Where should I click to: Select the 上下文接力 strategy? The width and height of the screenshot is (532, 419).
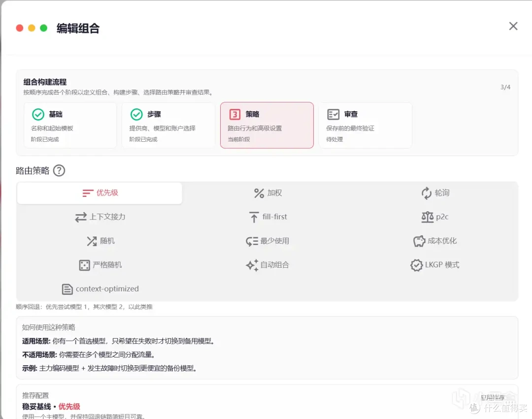point(100,217)
